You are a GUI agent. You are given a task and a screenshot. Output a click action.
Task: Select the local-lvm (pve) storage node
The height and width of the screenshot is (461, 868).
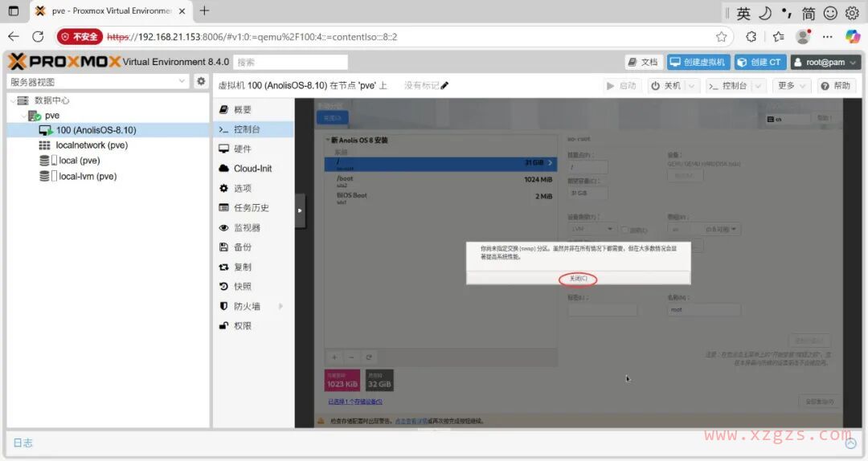pyautogui.click(x=88, y=176)
